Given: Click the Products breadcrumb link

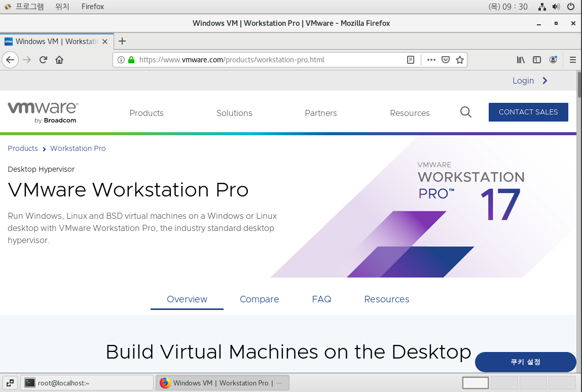Looking at the screenshot, I should (23, 148).
